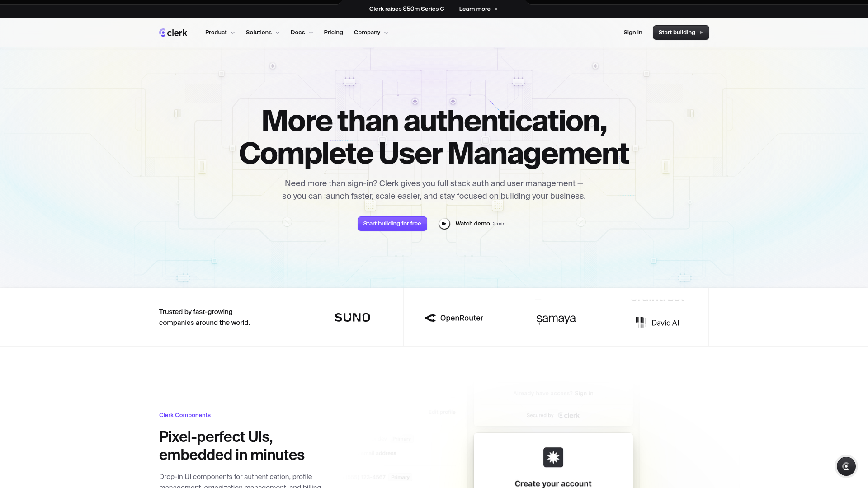Viewport: 868px width, 488px height.
Task: Expand the Product dropdown menu
Action: pyautogui.click(x=220, y=32)
